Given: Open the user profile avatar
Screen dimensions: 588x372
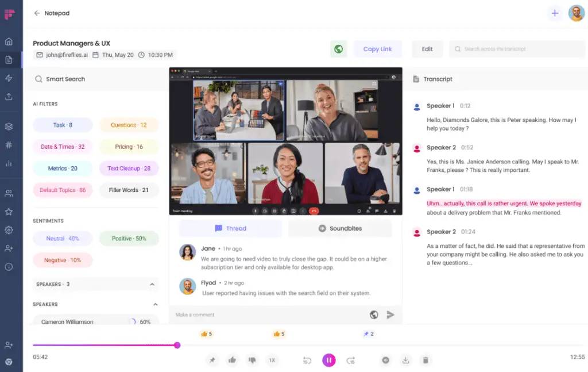Looking at the screenshot, I should tap(577, 13).
